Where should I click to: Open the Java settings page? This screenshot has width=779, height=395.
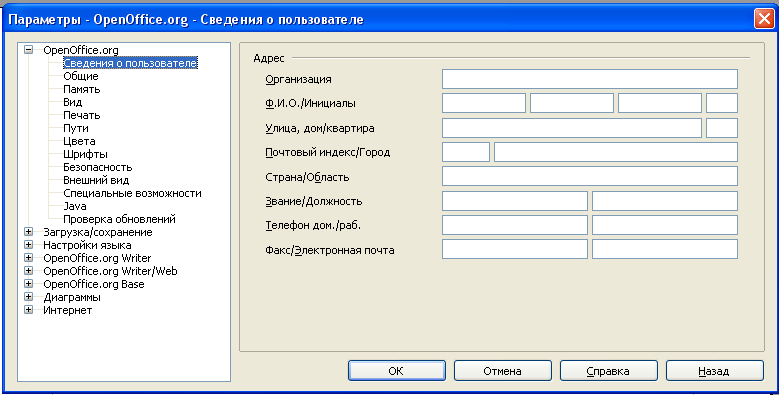click(75, 206)
